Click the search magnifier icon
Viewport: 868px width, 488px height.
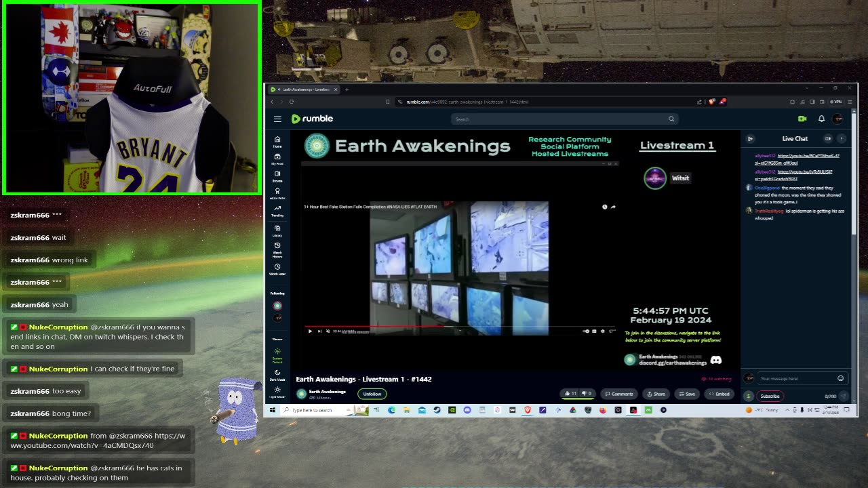coord(671,119)
